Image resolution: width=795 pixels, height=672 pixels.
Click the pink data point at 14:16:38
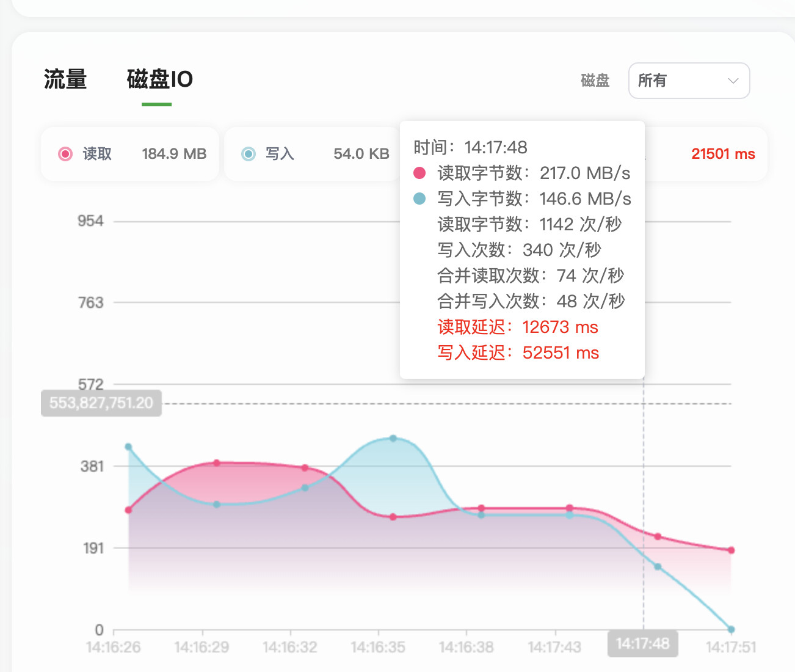(x=481, y=508)
